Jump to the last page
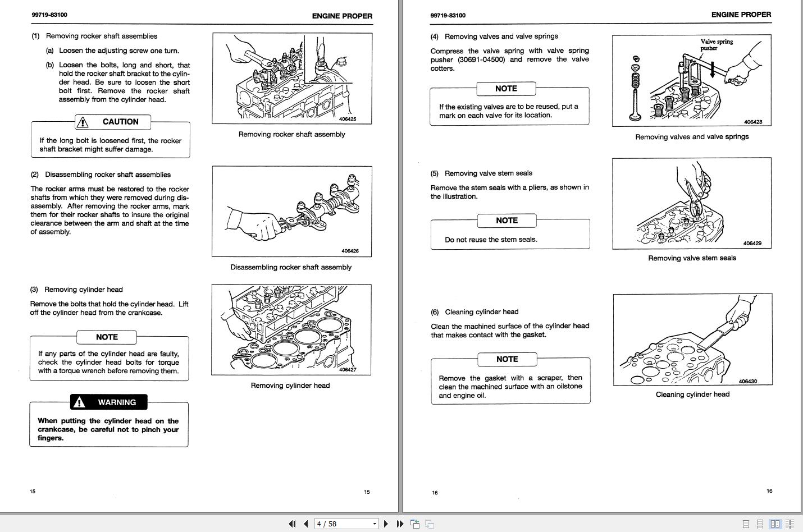This screenshot has width=803, height=532. pos(400,524)
